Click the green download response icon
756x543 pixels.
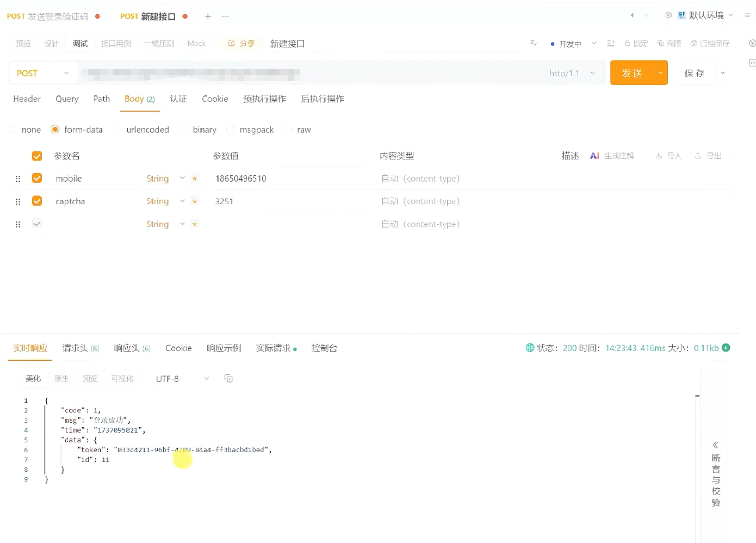pos(726,348)
